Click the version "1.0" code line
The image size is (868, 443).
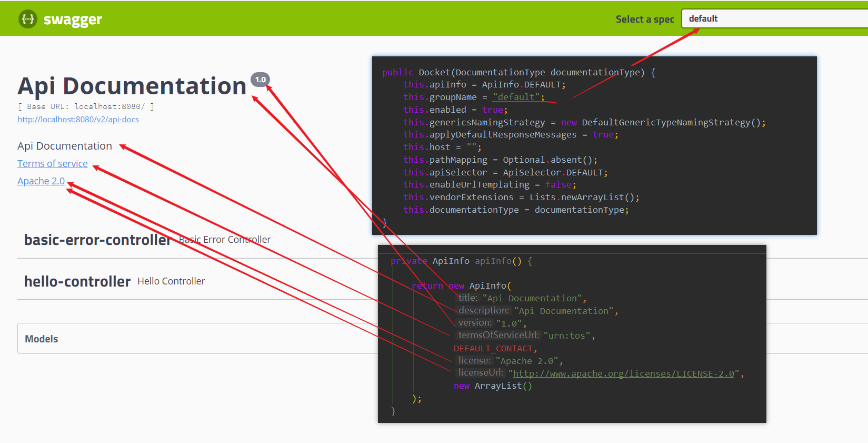pos(491,323)
